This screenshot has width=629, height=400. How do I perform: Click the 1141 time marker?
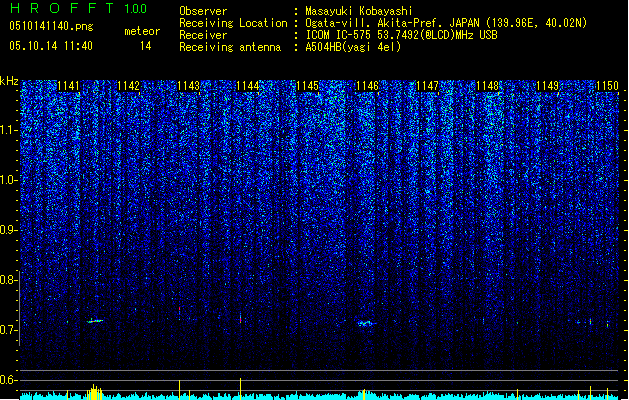pos(69,86)
